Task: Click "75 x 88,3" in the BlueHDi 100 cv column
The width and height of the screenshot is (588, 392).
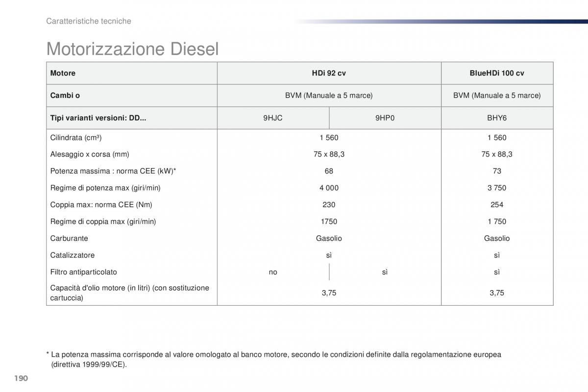Action: [497, 154]
